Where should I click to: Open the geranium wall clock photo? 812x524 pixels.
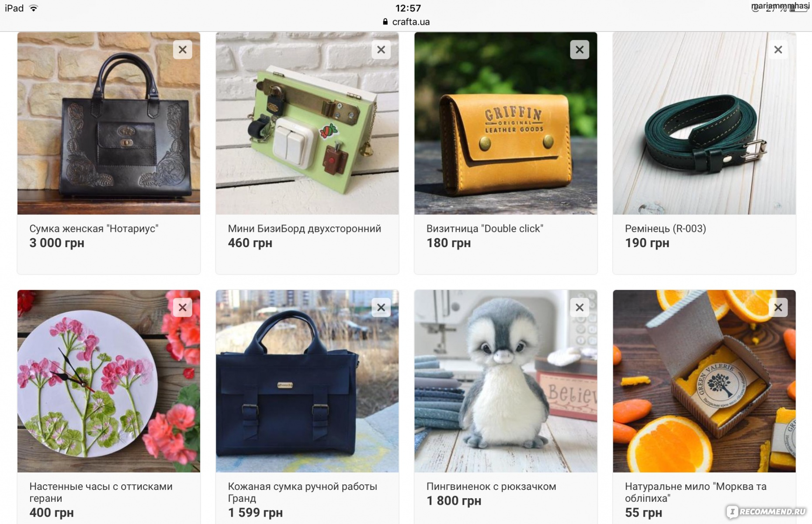click(x=109, y=381)
